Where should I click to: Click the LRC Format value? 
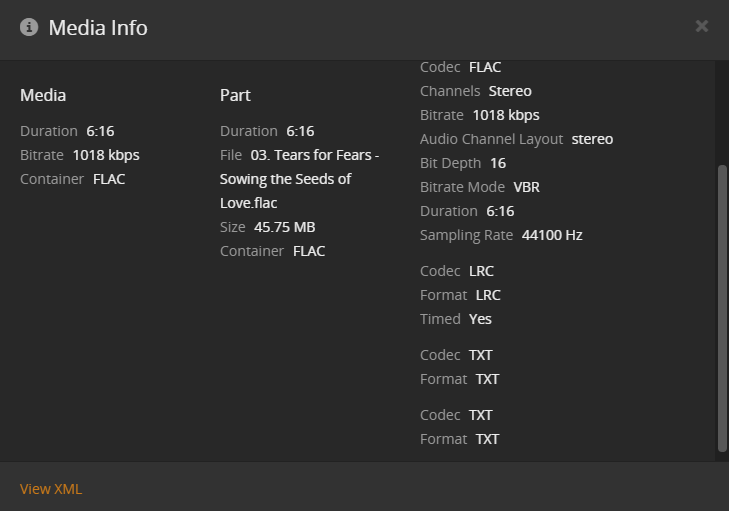[488, 295]
